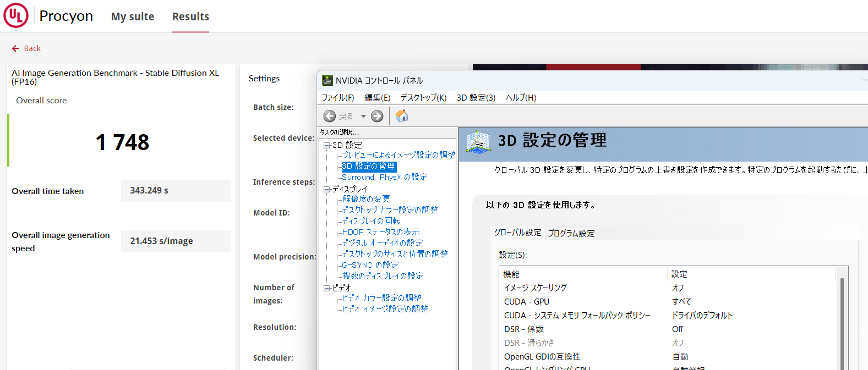Select ビデオ イメージ設定の調整 in tree
Image resolution: width=868 pixels, height=370 pixels.
click(x=385, y=309)
